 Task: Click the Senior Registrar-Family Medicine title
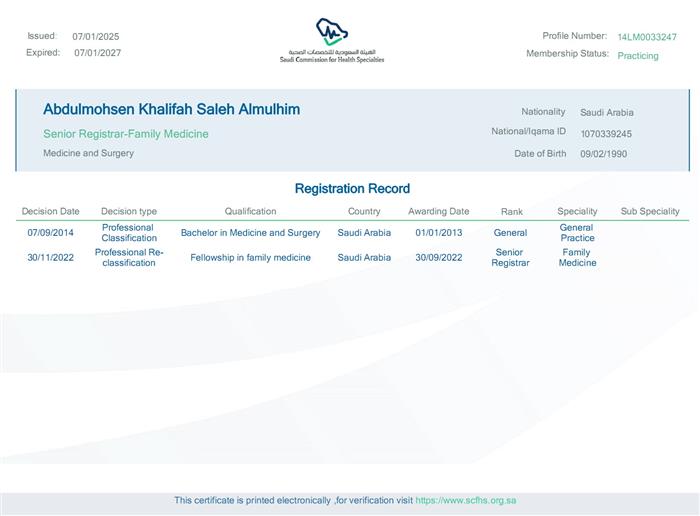point(126,134)
